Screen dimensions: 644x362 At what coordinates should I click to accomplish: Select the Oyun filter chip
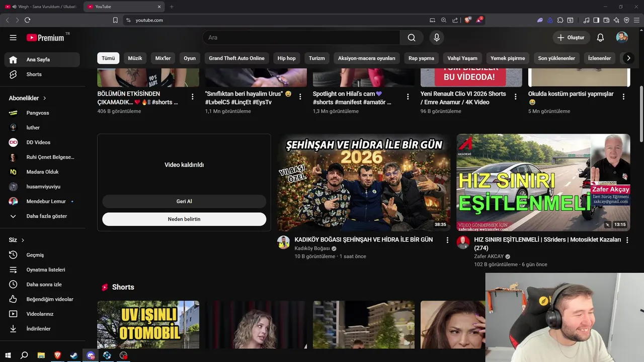[x=190, y=58]
